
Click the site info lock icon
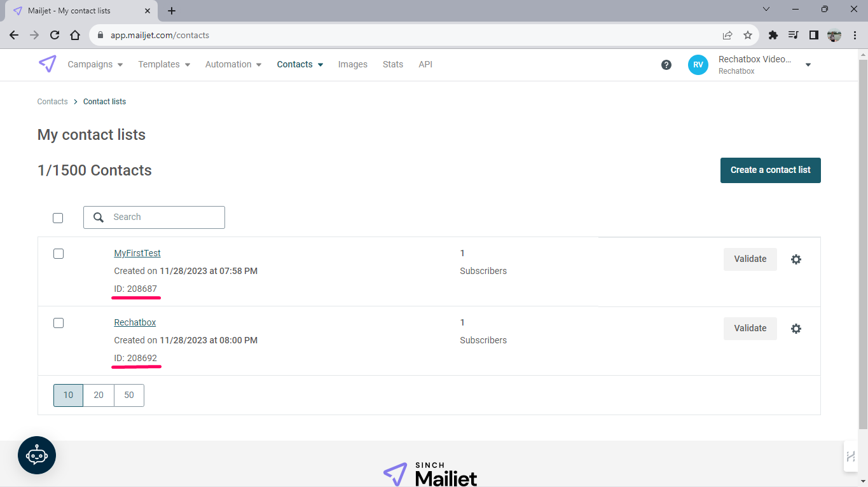pyautogui.click(x=100, y=35)
